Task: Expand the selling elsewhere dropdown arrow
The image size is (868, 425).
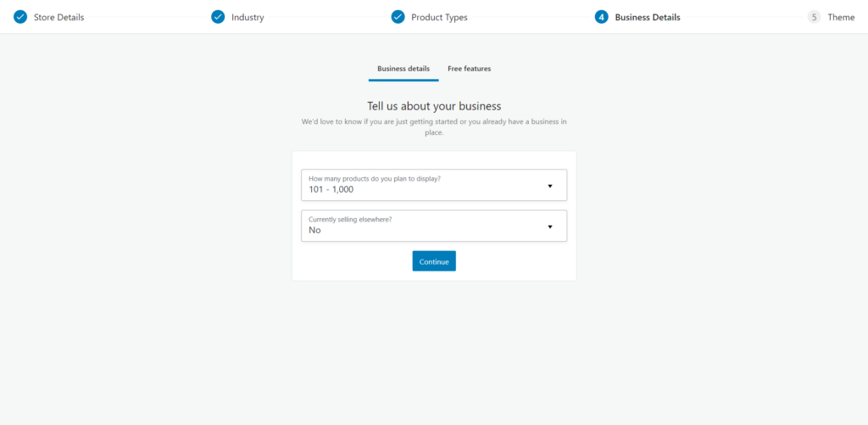Action: (x=549, y=226)
